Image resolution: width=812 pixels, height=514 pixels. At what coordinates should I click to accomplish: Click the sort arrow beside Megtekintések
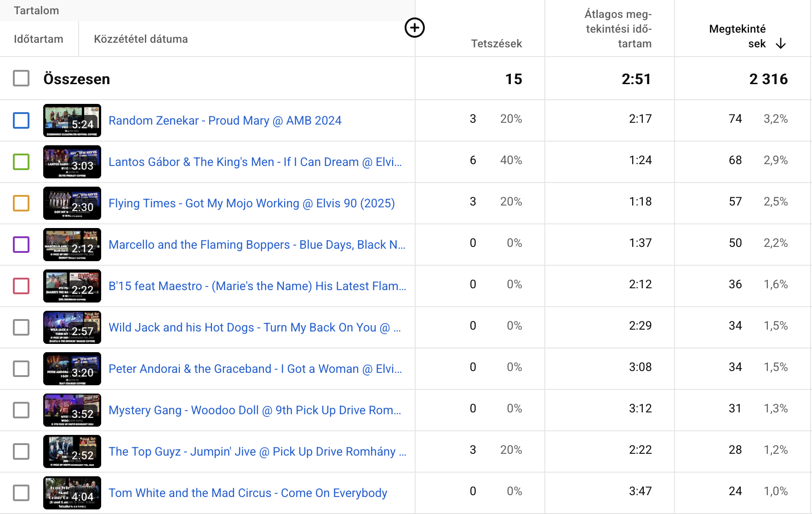(x=781, y=44)
